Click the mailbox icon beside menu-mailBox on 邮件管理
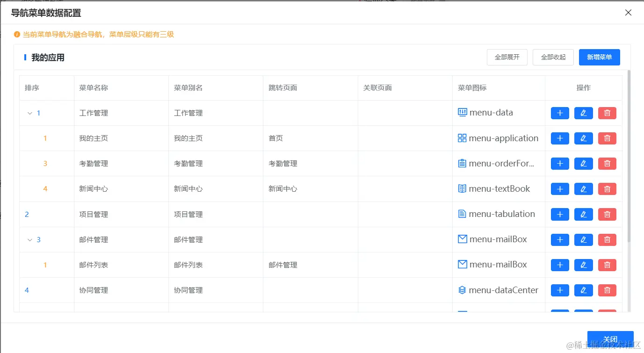Screen dimensions: 644x353 [462, 239]
